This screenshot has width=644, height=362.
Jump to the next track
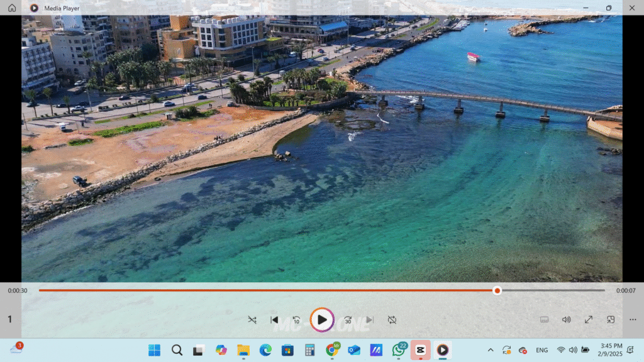click(371, 319)
